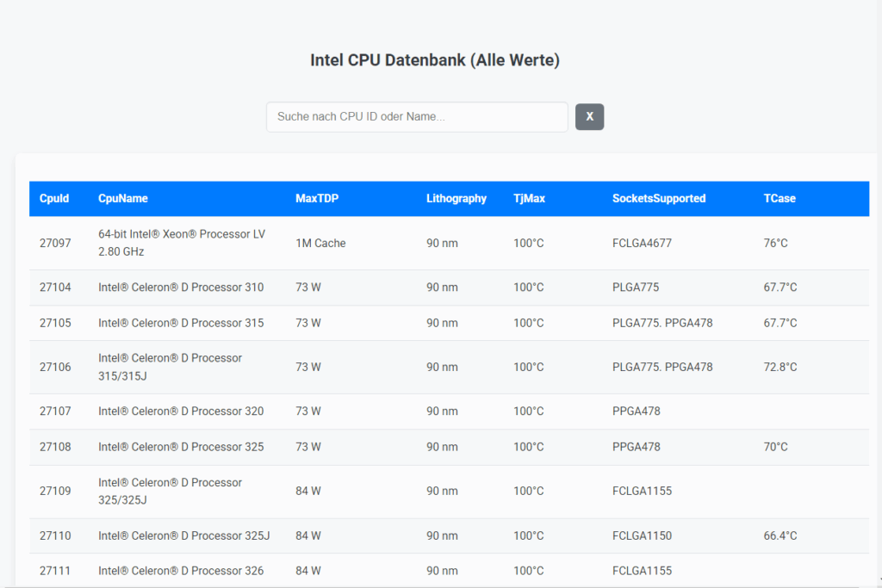The image size is (882, 588).
Task: Click the 73 W value in row 27104
Action: click(308, 288)
